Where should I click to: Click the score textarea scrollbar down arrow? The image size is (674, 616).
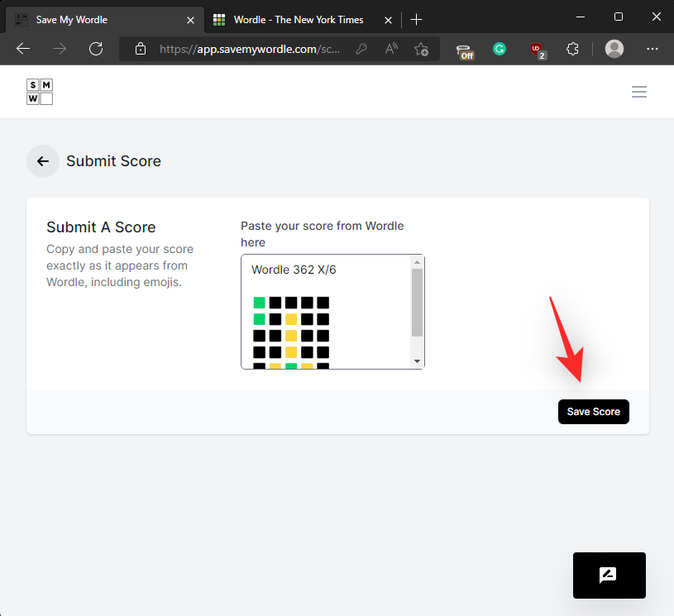pyautogui.click(x=417, y=361)
